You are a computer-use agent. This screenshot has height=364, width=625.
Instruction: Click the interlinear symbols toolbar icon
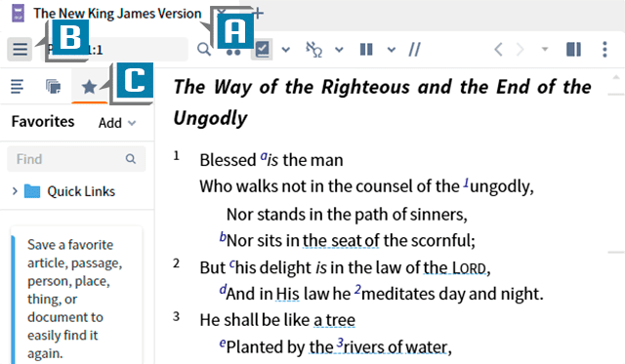313,50
